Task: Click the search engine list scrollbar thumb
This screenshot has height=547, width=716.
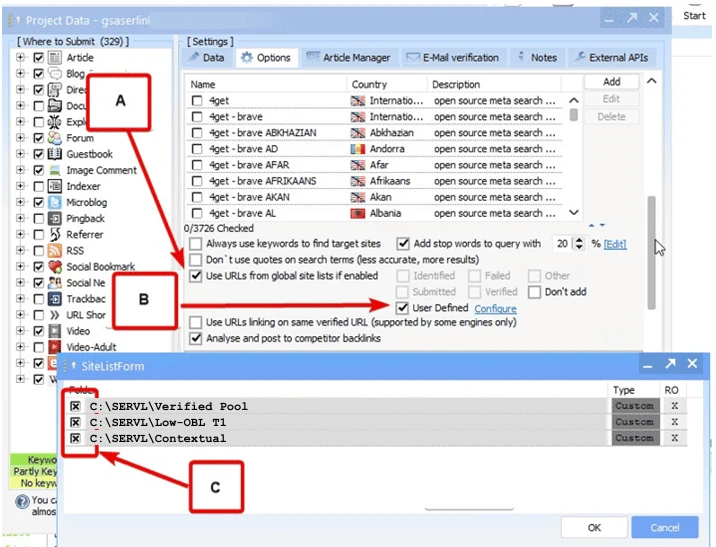Action: pos(574,114)
